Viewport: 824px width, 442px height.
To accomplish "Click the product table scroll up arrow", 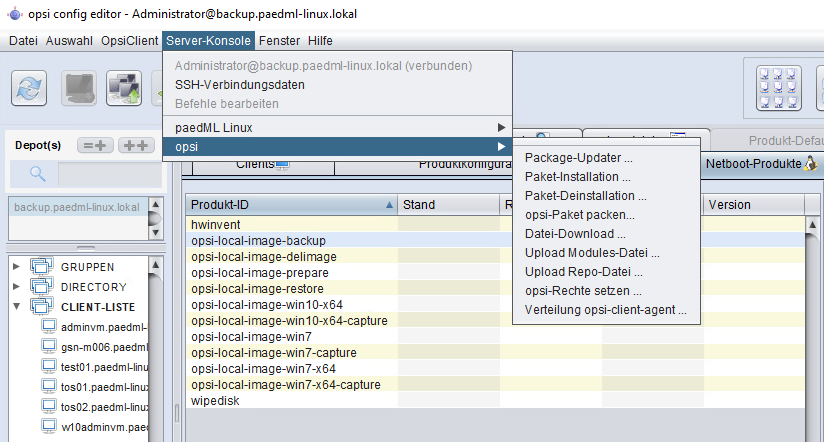I will point(812,224).
